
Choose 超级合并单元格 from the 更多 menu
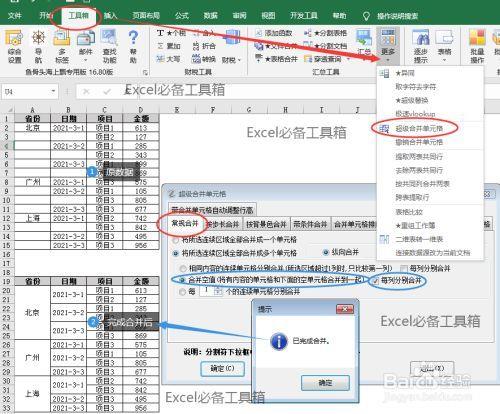point(419,128)
